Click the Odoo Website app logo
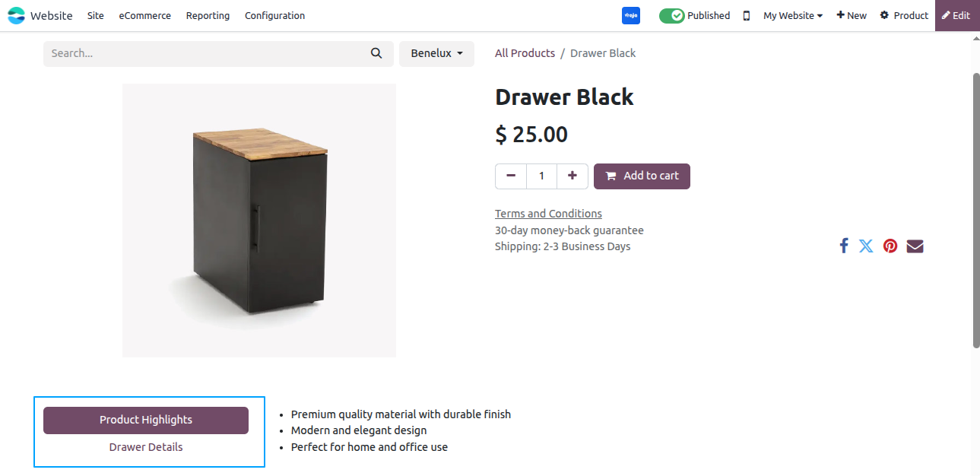980x476 pixels. pos(16,15)
